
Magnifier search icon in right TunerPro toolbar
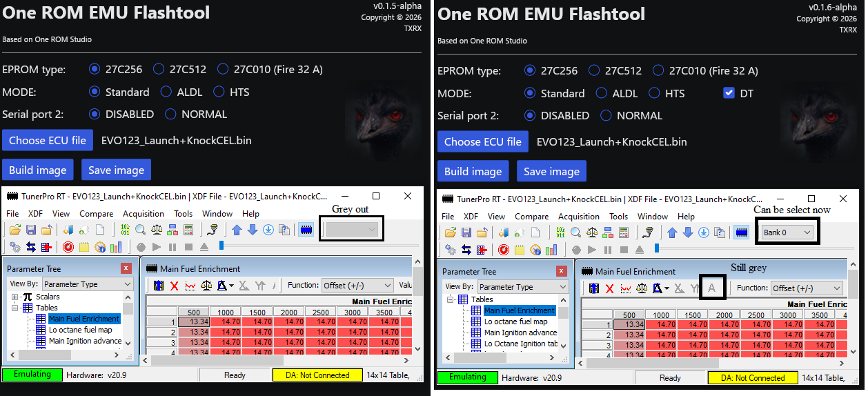click(575, 232)
